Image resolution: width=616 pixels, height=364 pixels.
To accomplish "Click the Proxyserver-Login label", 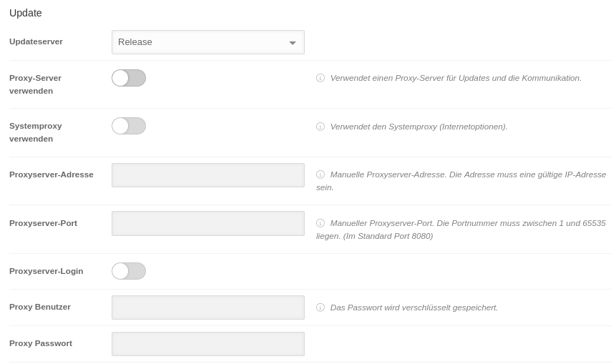I will tap(46, 271).
